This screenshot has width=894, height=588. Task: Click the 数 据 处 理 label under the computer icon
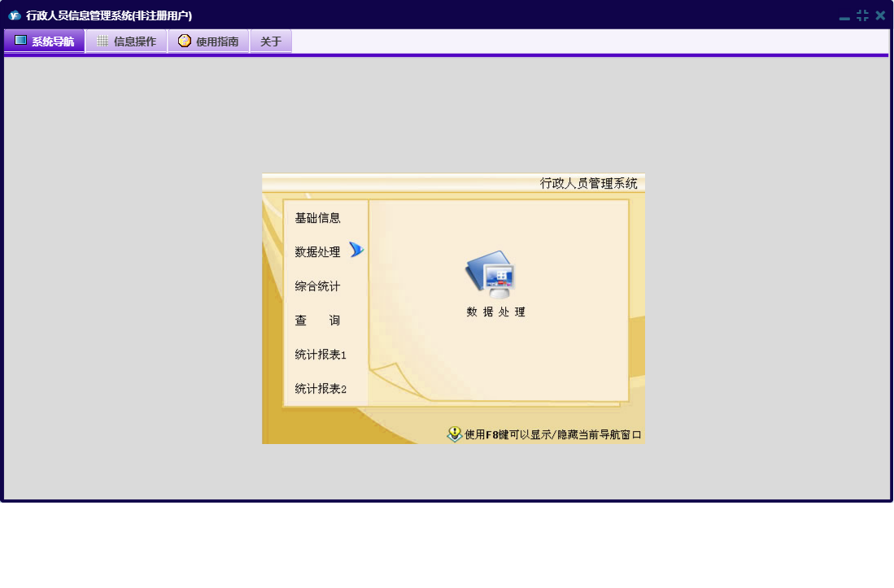(x=495, y=311)
